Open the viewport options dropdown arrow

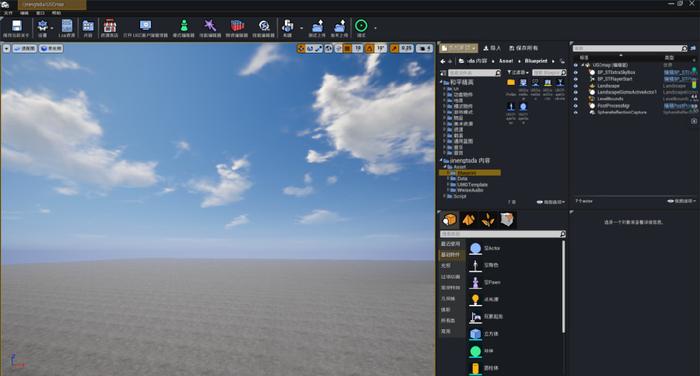pos(7,48)
